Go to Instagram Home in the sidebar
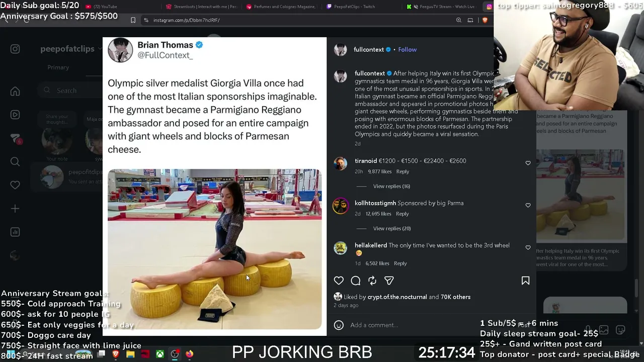Image resolution: width=644 pixels, height=362 pixels. 15,91
